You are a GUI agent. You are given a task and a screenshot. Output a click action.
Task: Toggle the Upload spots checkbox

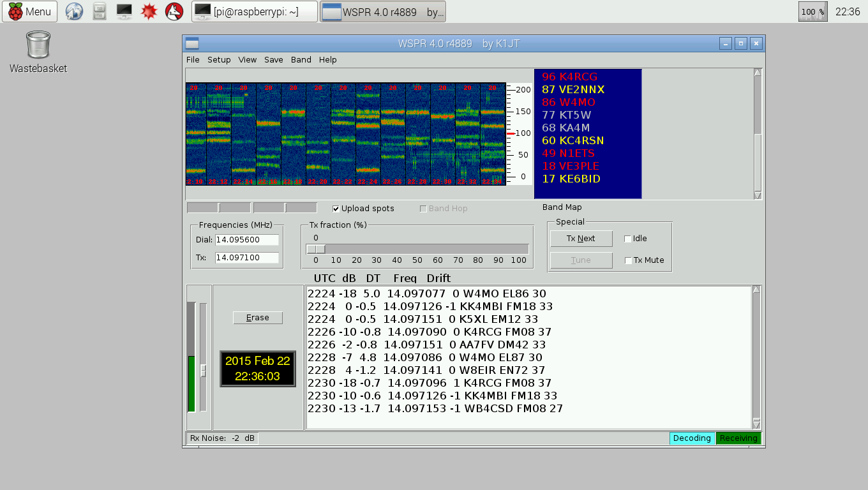click(x=336, y=209)
